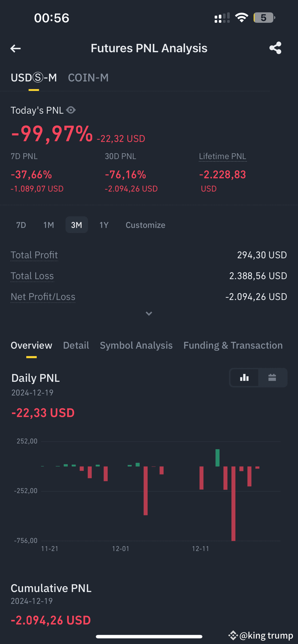Tap the Wi-Fi status icon
Screen dimensions: 298x644
tap(241, 18)
